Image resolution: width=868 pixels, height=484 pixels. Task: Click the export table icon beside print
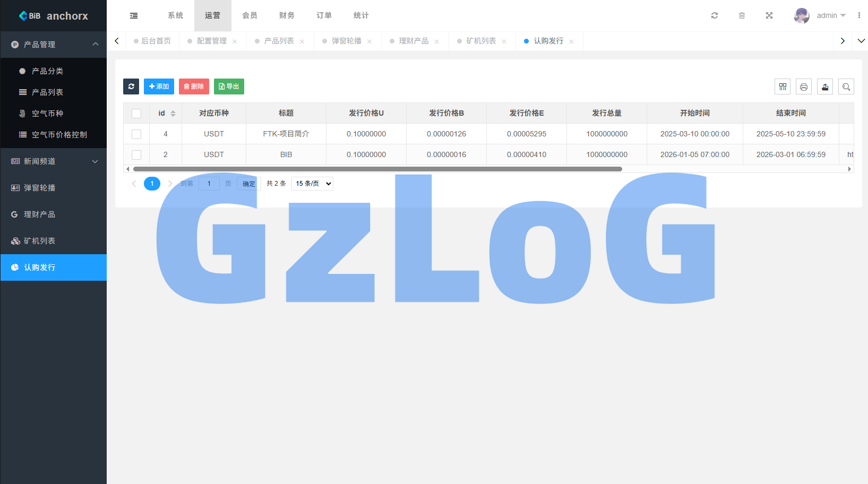(824, 87)
